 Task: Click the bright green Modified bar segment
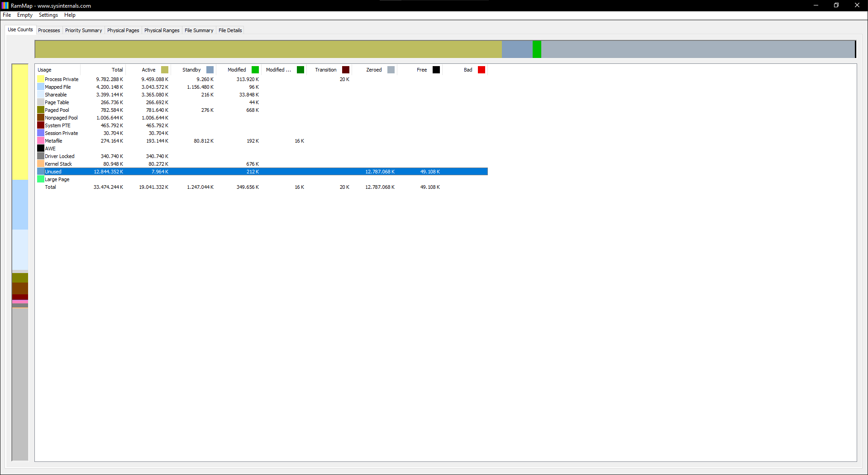(x=537, y=49)
